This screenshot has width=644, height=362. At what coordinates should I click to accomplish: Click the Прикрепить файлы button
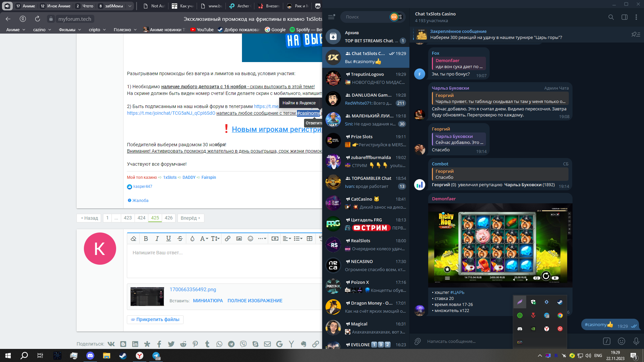(x=155, y=319)
